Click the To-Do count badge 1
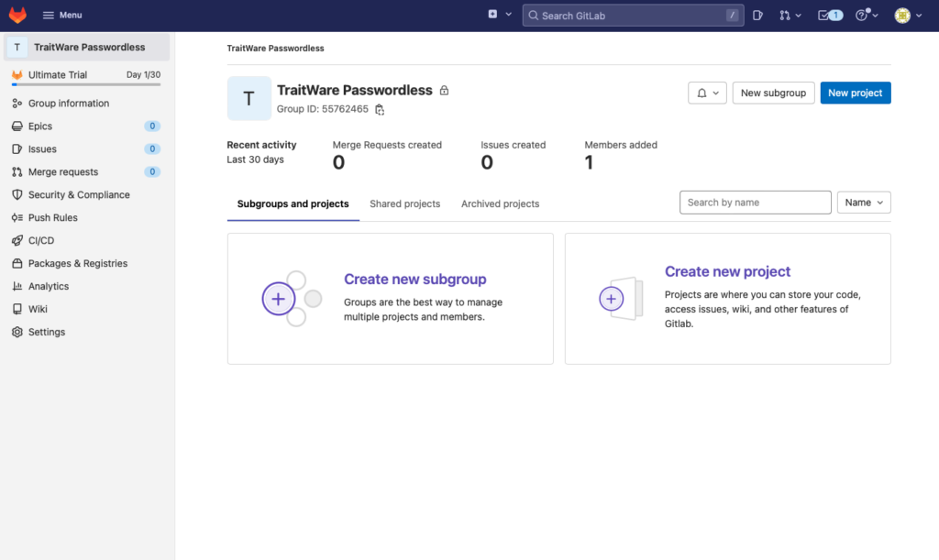Image resolution: width=939 pixels, height=560 pixels. coord(836,16)
